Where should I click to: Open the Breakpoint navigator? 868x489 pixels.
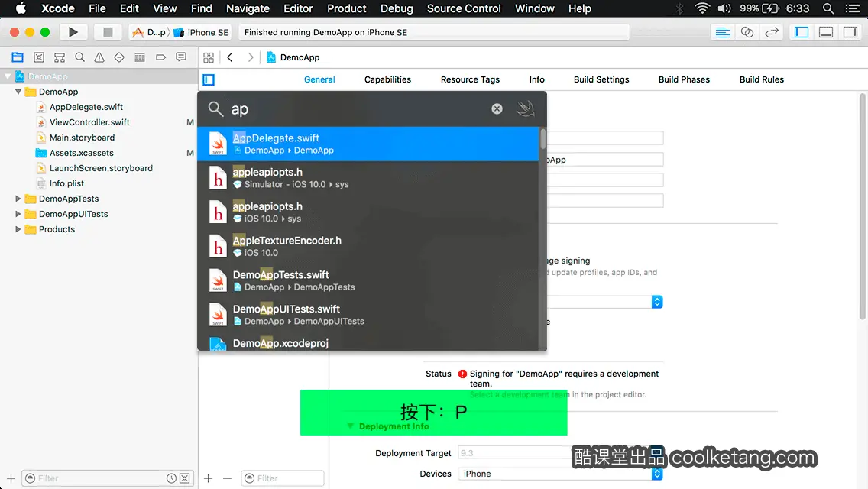(160, 57)
